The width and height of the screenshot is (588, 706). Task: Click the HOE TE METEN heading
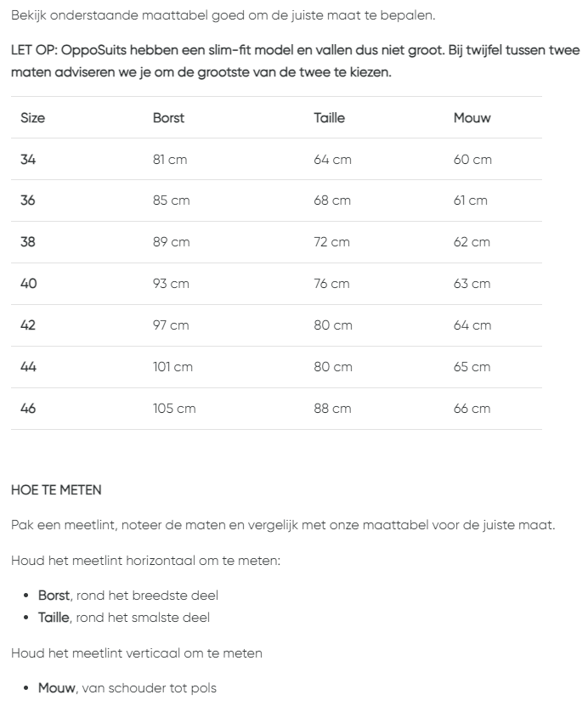[x=56, y=490]
